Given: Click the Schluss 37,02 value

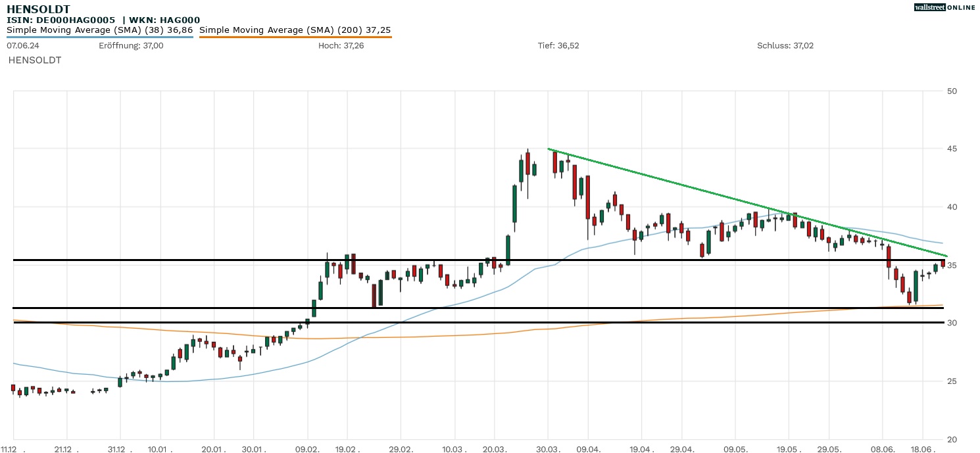Looking at the screenshot, I should [x=785, y=45].
